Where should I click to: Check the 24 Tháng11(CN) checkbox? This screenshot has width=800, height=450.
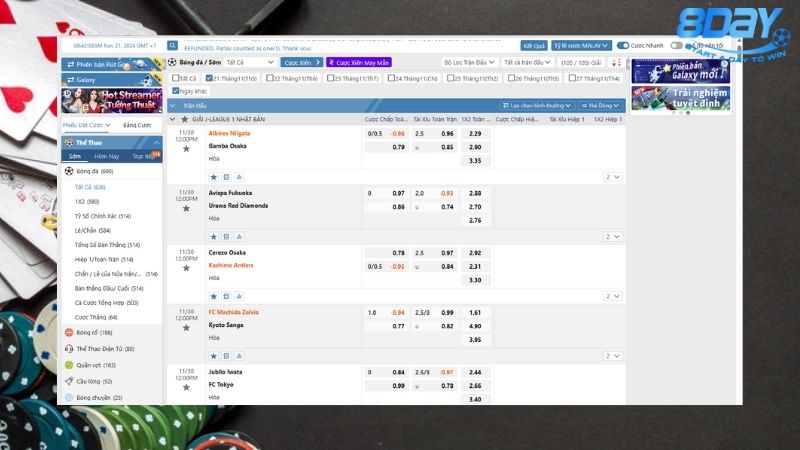pos(391,78)
